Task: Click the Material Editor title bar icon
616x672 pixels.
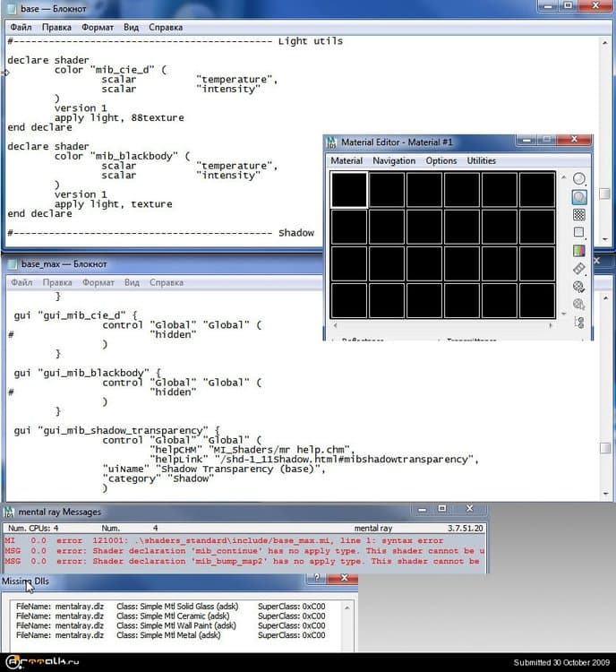Action: [332, 142]
